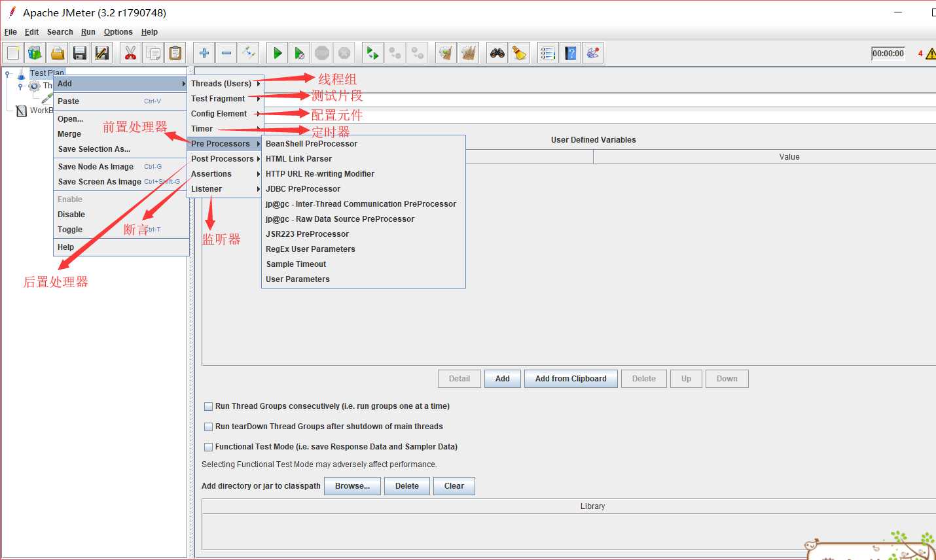The width and height of the screenshot is (936, 560).
Task: Open the Edit menu
Action: 31,32
